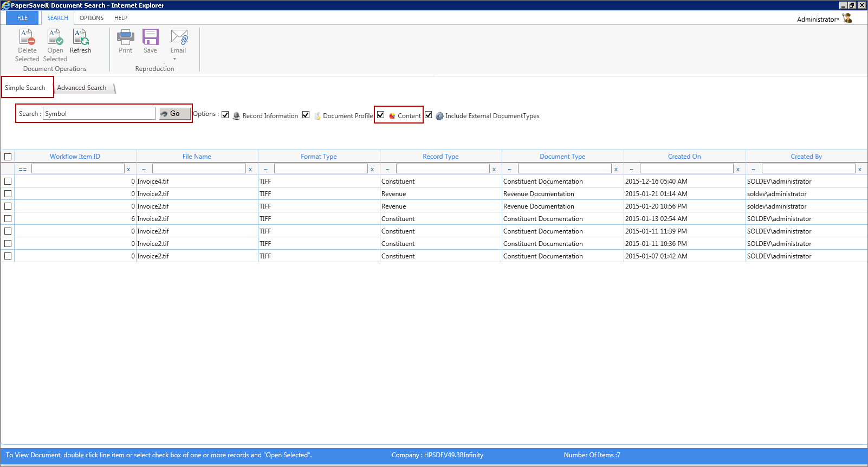
Task: Sort by the Created By column header
Action: point(806,157)
